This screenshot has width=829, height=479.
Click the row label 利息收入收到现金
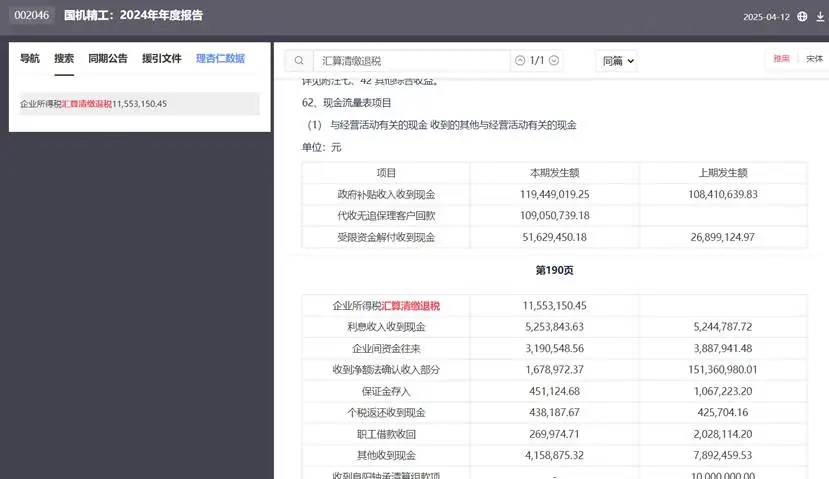pyautogui.click(x=386, y=327)
